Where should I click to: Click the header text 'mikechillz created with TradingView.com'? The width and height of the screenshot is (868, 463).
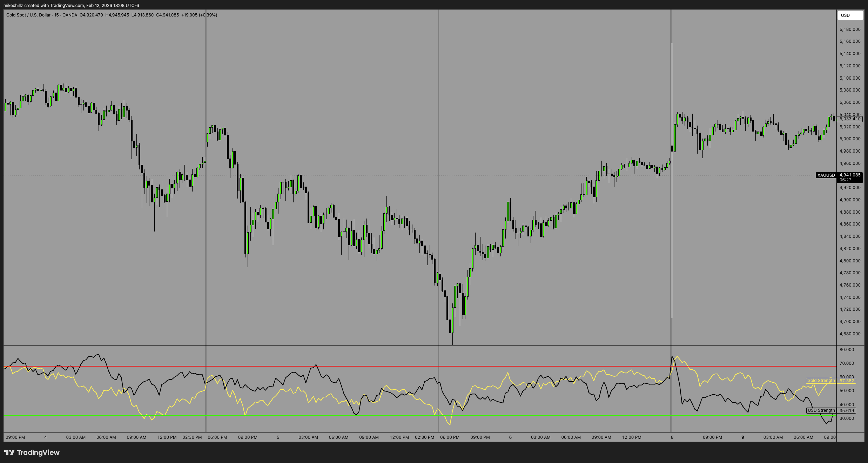tap(44, 6)
